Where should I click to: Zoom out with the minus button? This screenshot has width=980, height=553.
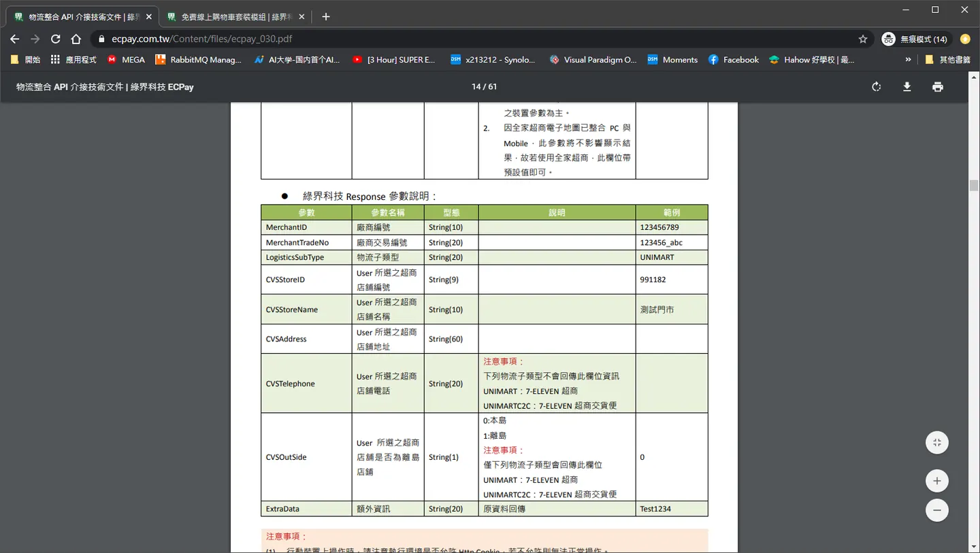[x=937, y=510]
